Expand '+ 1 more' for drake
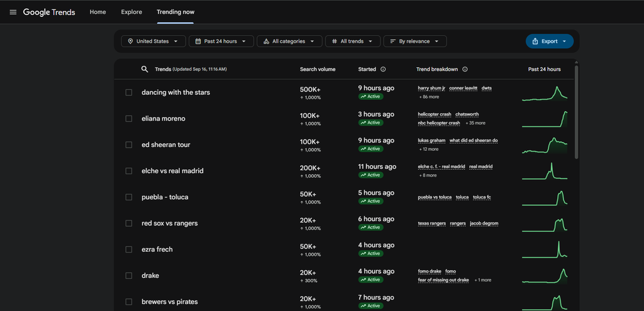The image size is (644, 311). point(482,280)
